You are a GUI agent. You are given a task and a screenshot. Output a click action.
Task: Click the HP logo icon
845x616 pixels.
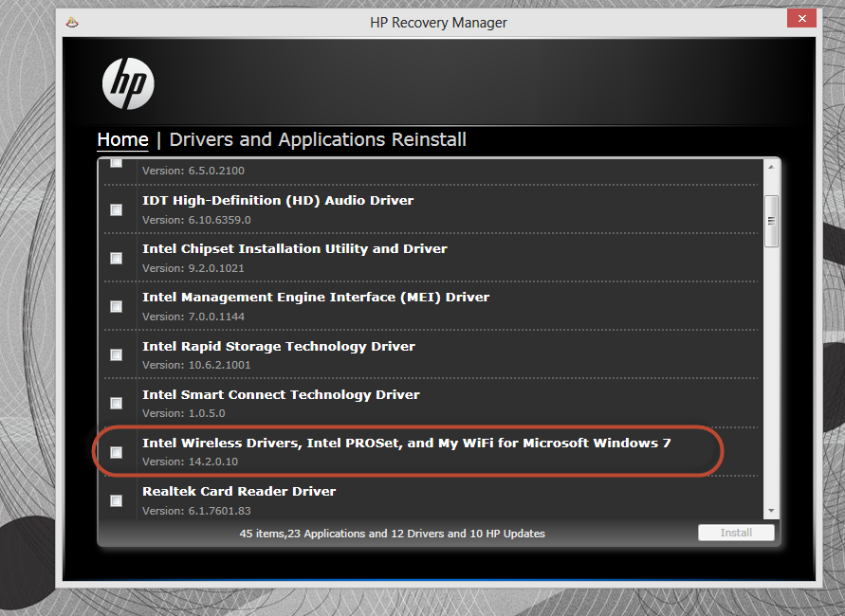pos(128,83)
